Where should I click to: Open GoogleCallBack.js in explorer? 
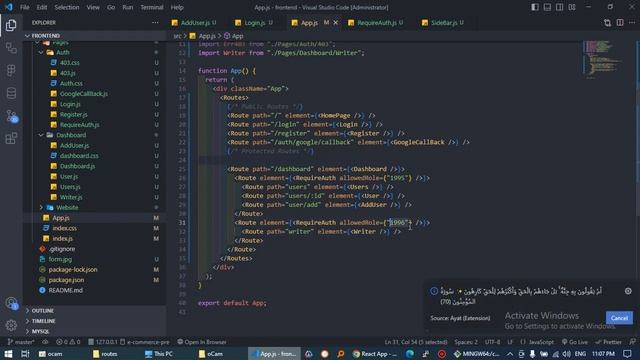[95, 94]
